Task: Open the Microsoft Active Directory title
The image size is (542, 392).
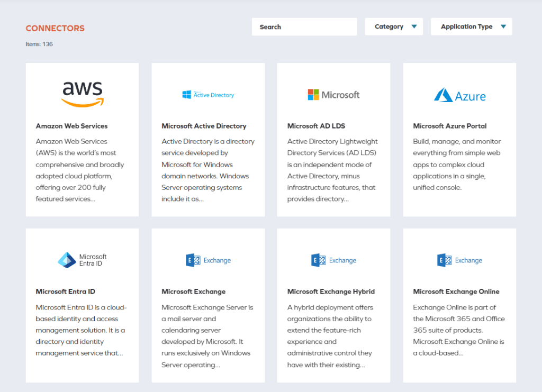Action: (204, 126)
